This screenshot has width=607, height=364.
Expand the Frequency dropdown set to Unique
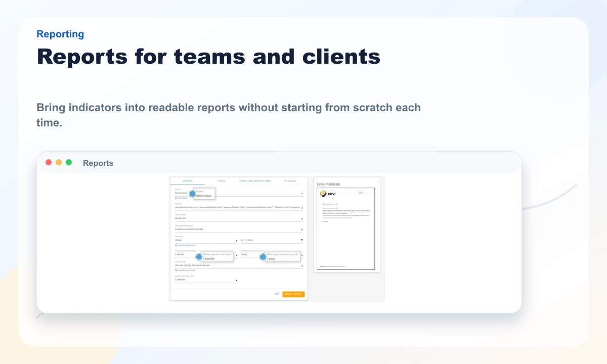pos(206,241)
